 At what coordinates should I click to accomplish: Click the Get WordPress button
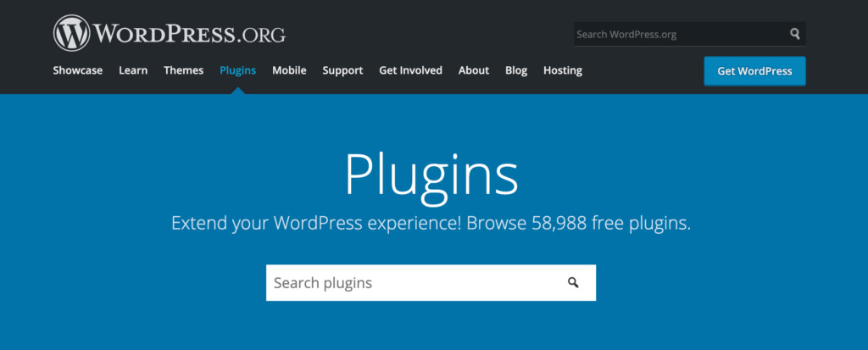[x=754, y=71]
